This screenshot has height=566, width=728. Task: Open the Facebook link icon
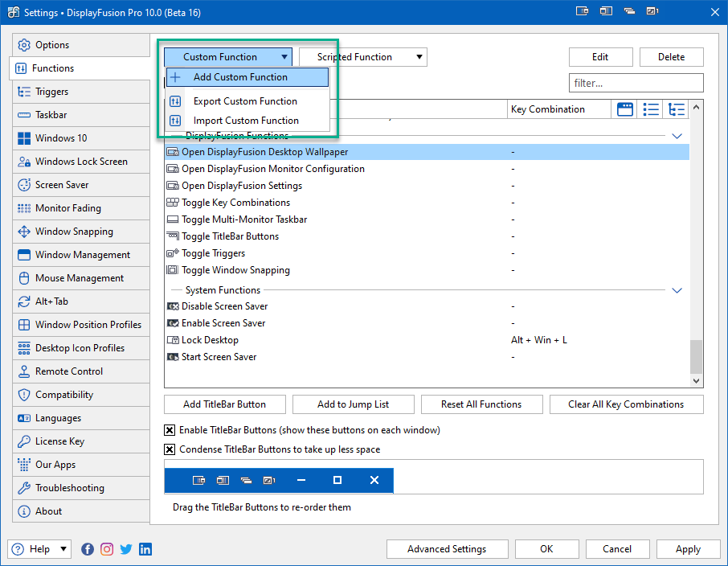(x=88, y=549)
